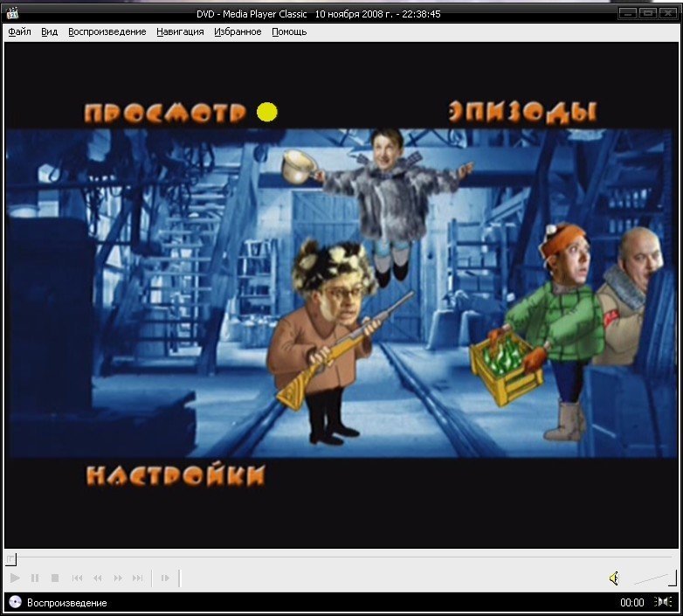Open the Навигация menu
Image resolution: width=683 pixels, height=616 pixels.
coord(180,31)
